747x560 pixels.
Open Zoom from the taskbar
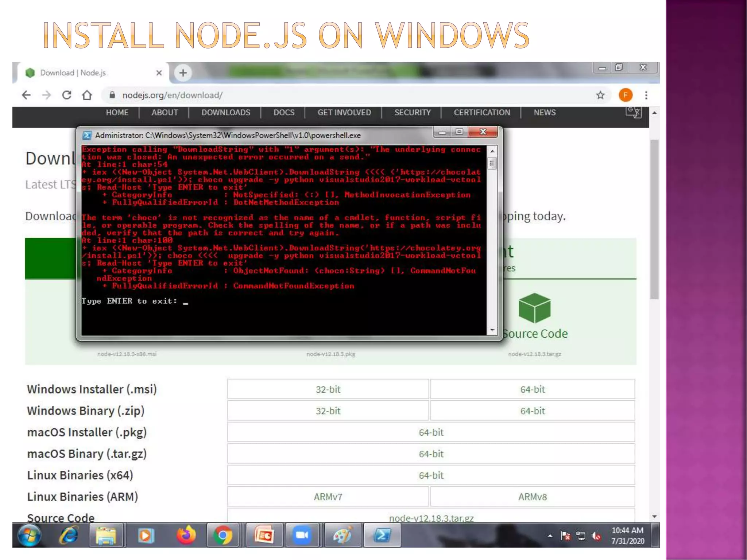click(x=302, y=535)
